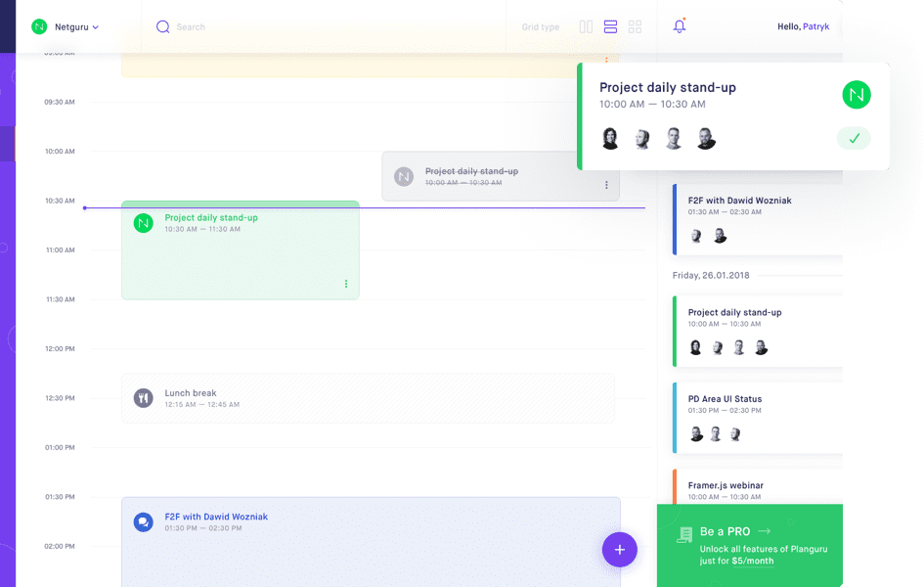924x587 pixels.
Task: Click the Friday, 26.01.2018 date header
Action: (711, 275)
